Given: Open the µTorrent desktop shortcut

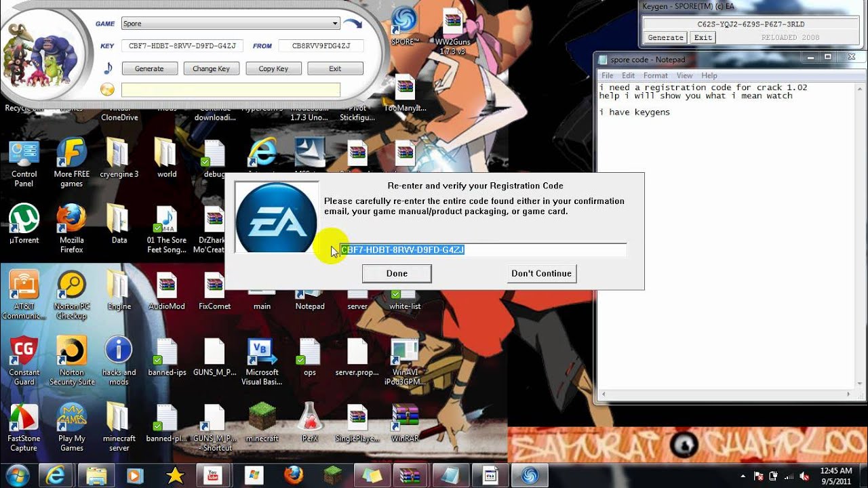Looking at the screenshot, I should tap(24, 225).
